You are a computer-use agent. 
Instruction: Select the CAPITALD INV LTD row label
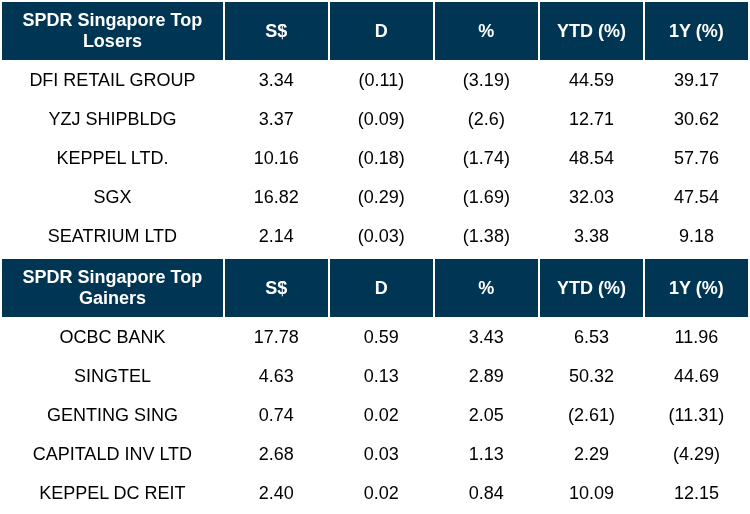[112, 454]
